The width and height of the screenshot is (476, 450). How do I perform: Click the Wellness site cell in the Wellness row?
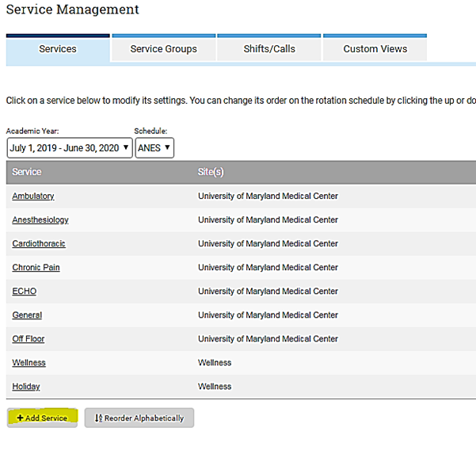click(x=215, y=363)
